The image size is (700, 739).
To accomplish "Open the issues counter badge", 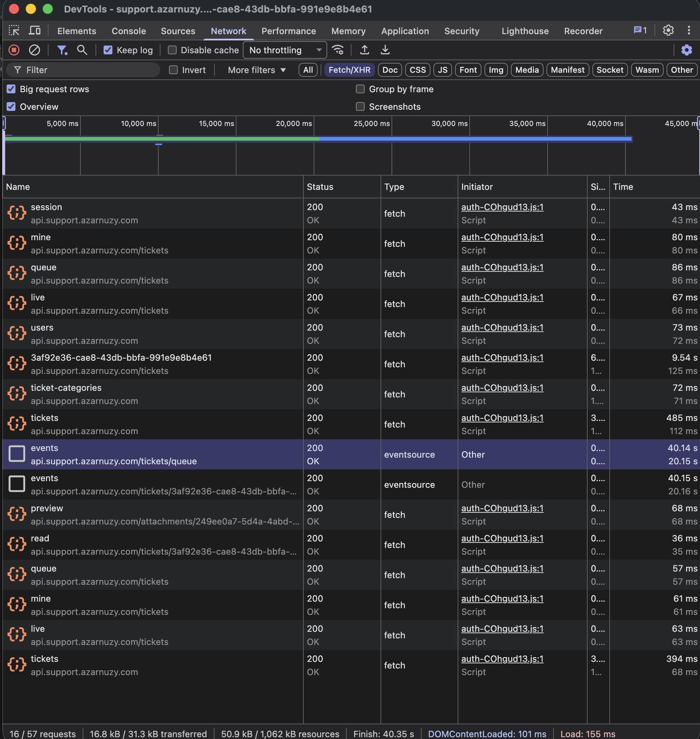I will [640, 30].
